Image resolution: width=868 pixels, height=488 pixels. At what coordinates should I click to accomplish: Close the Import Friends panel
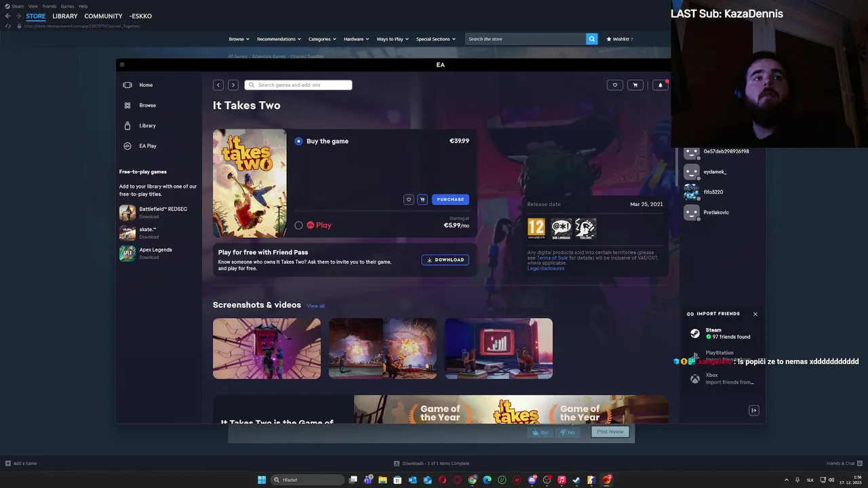tap(755, 314)
